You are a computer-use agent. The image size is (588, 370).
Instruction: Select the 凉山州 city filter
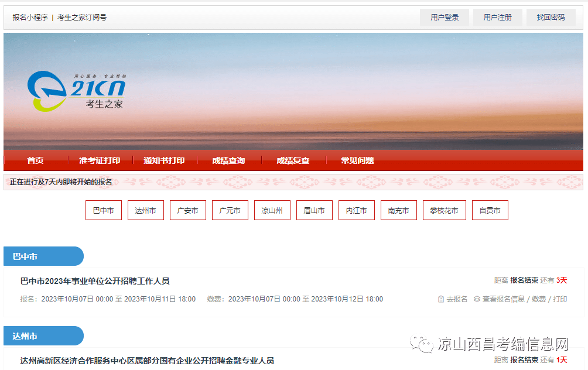272,210
